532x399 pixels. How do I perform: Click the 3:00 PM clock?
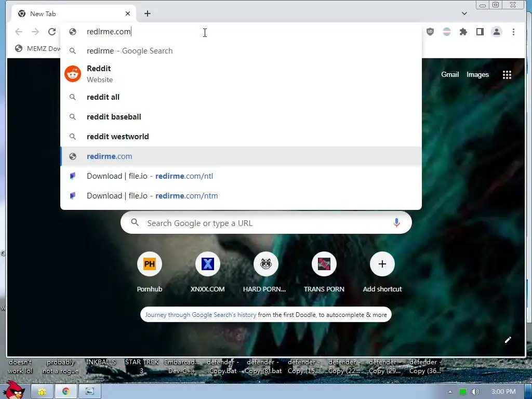503,392
